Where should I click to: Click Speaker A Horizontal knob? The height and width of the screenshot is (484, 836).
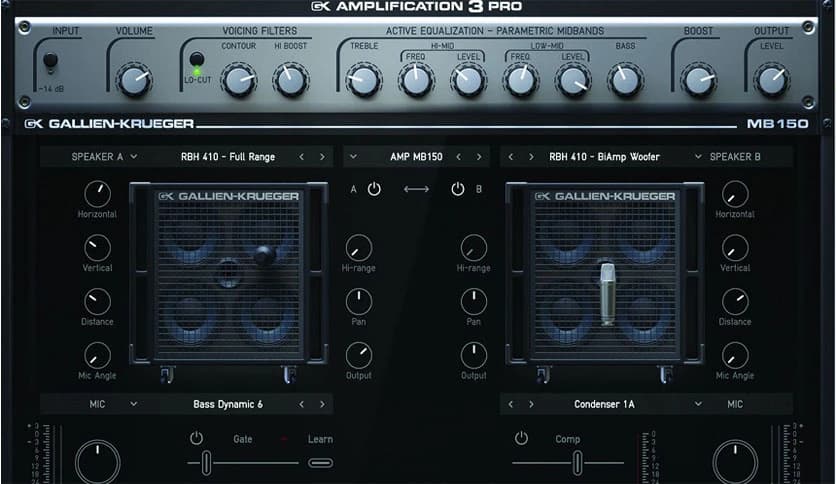tap(98, 194)
